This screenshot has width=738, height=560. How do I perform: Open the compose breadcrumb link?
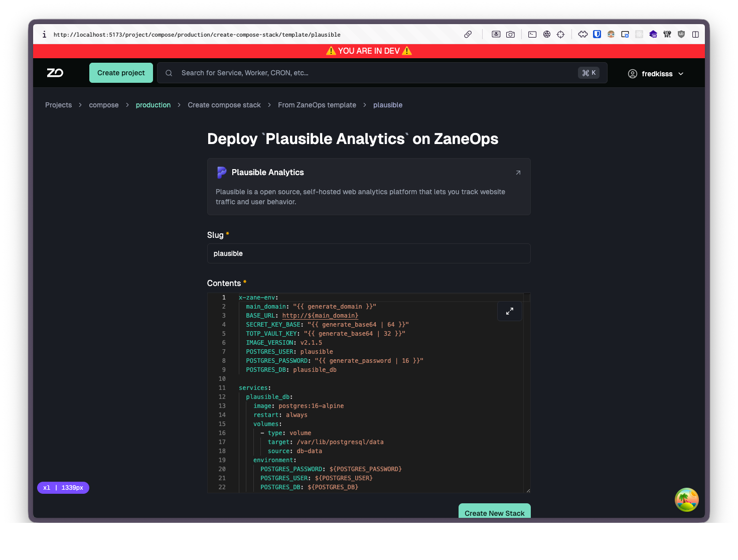[x=104, y=105]
